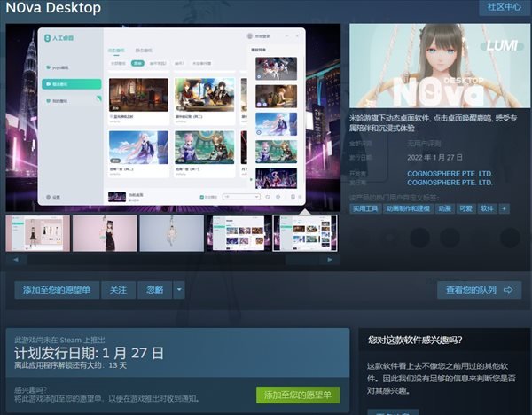Click the 忽略 ignore button
Viewport: 532px width, 415px height.
click(154, 290)
